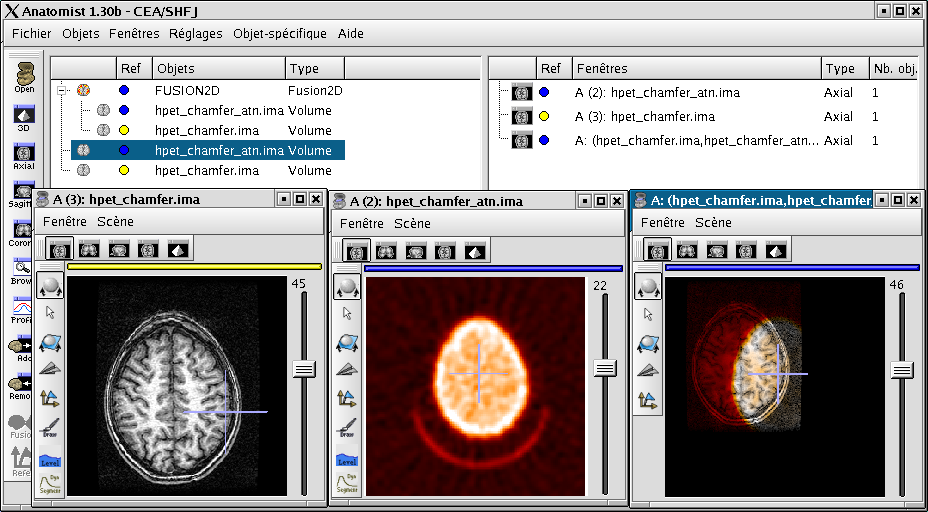Switch fusion window to 3D view icon
The image size is (928, 512).
[777, 250]
